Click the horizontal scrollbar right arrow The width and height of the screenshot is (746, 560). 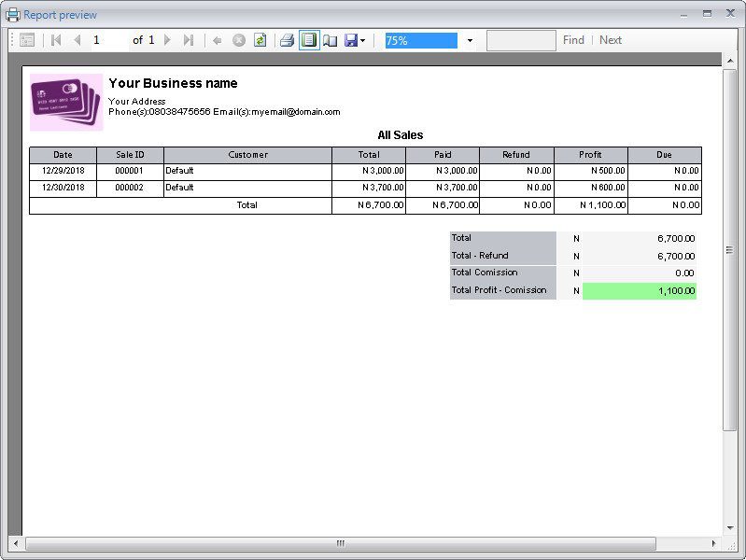point(713,543)
